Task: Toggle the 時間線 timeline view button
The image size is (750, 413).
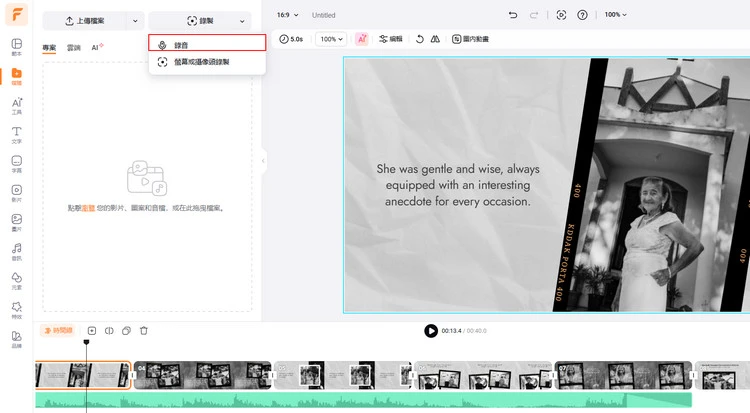Action: pyautogui.click(x=57, y=330)
